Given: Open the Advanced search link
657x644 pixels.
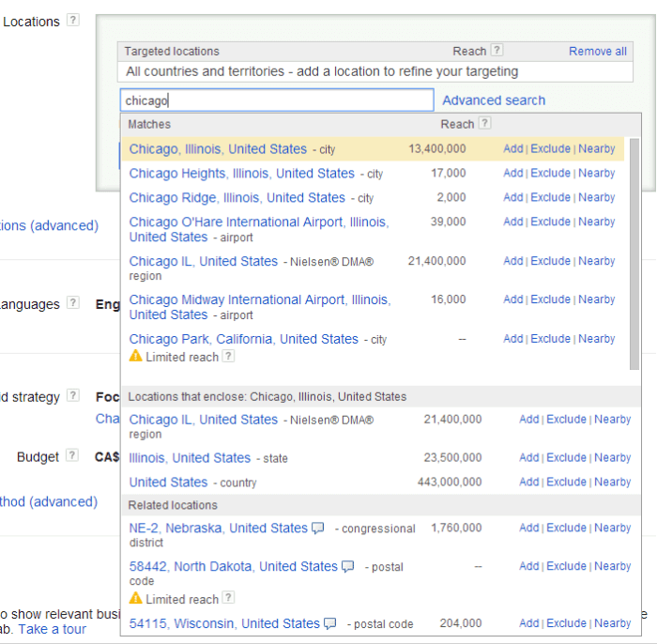Looking at the screenshot, I should coord(494,100).
